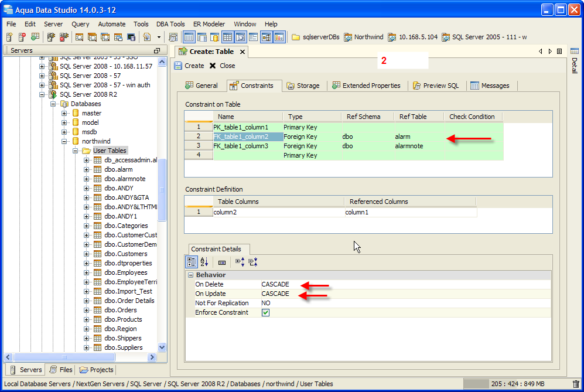Switch to the Preview SQL tab

pyautogui.click(x=436, y=86)
